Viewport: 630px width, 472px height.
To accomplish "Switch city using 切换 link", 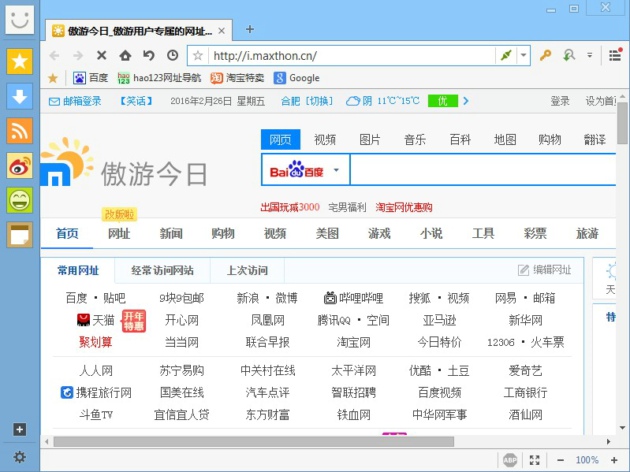I will click(319, 101).
